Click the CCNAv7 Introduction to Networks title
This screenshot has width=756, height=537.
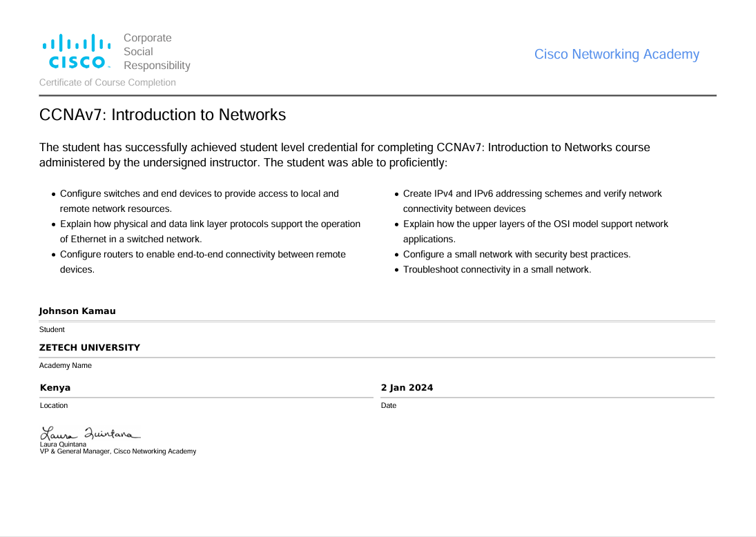pos(162,115)
